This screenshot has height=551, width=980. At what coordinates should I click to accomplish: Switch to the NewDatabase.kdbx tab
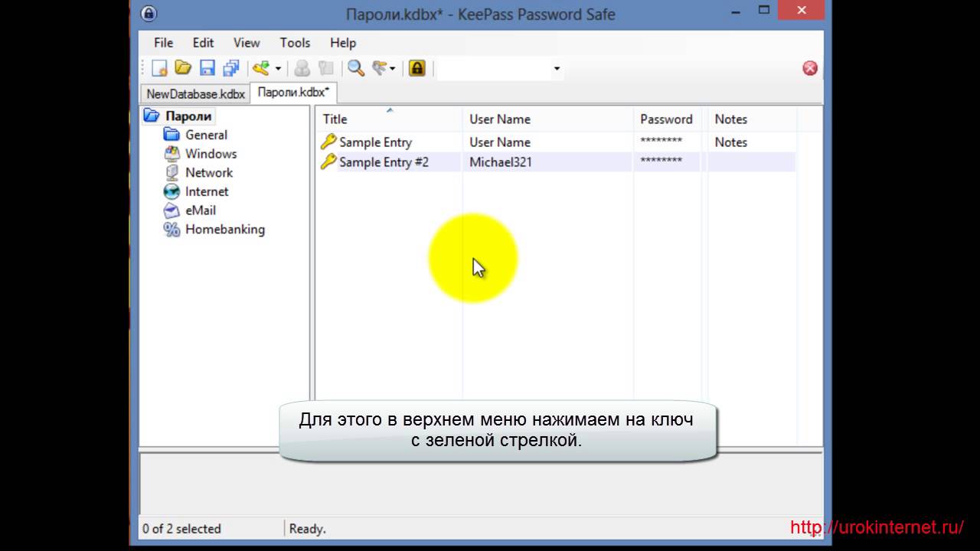(195, 94)
